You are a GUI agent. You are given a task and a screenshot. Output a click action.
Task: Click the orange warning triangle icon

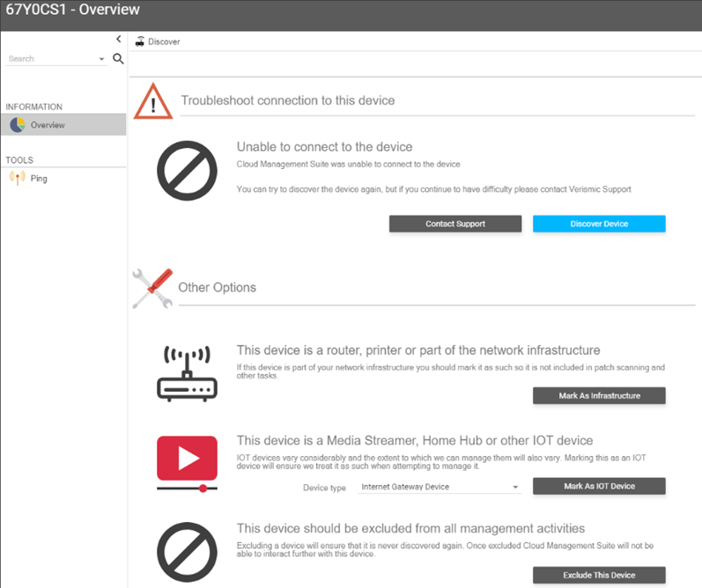153,101
